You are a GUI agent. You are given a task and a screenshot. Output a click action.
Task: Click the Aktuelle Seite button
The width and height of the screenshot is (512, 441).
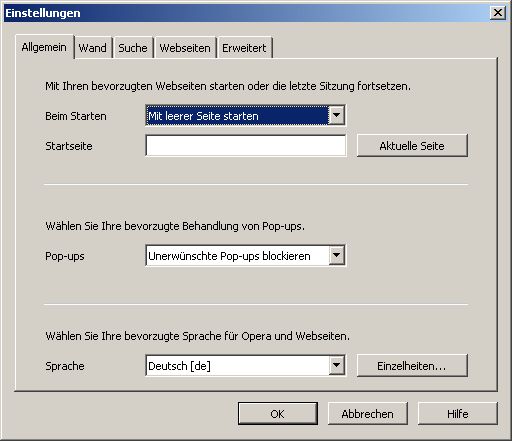pyautogui.click(x=412, y=146)
